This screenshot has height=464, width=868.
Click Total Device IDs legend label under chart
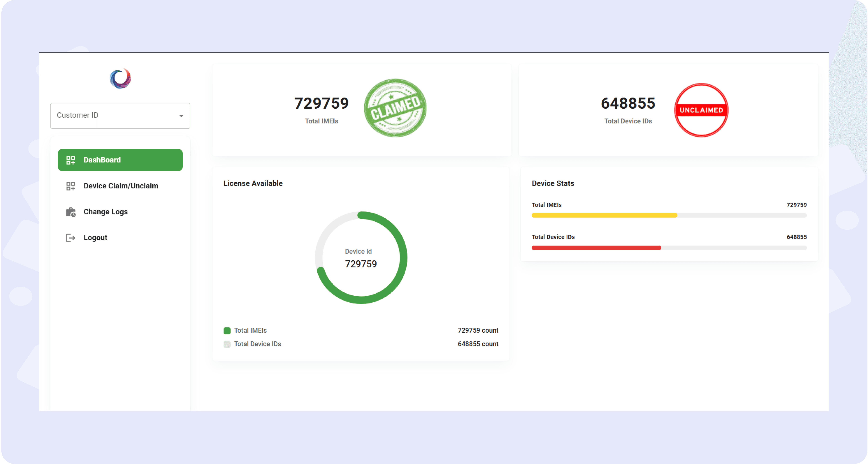257,344
